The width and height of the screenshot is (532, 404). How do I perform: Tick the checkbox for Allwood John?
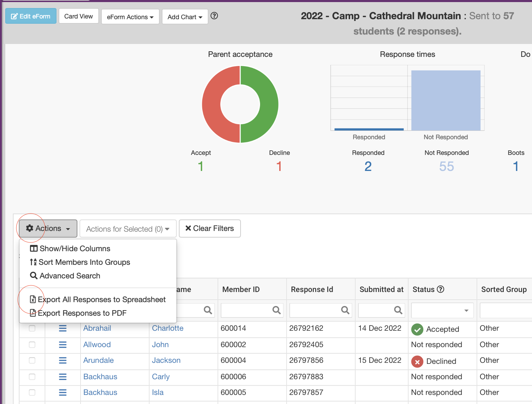click(x=32, y=345)
